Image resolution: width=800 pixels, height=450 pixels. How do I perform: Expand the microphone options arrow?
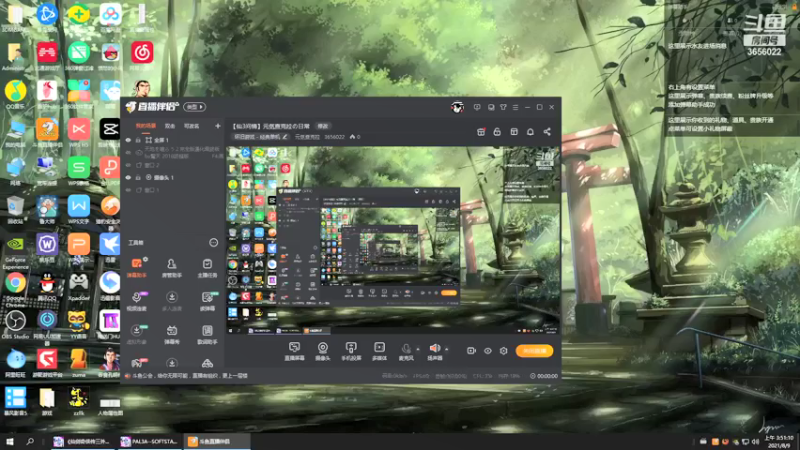418,349
